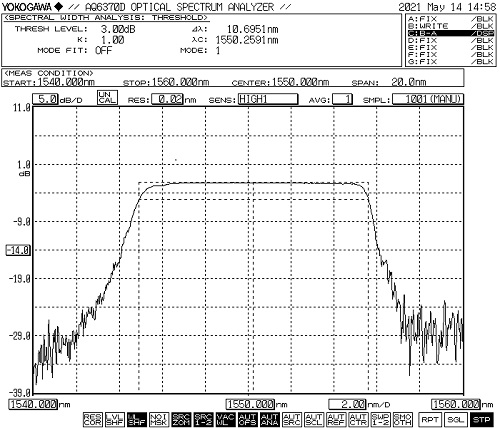
Task: Click the NOI MSK status icon
Action: tap(159, 419)
